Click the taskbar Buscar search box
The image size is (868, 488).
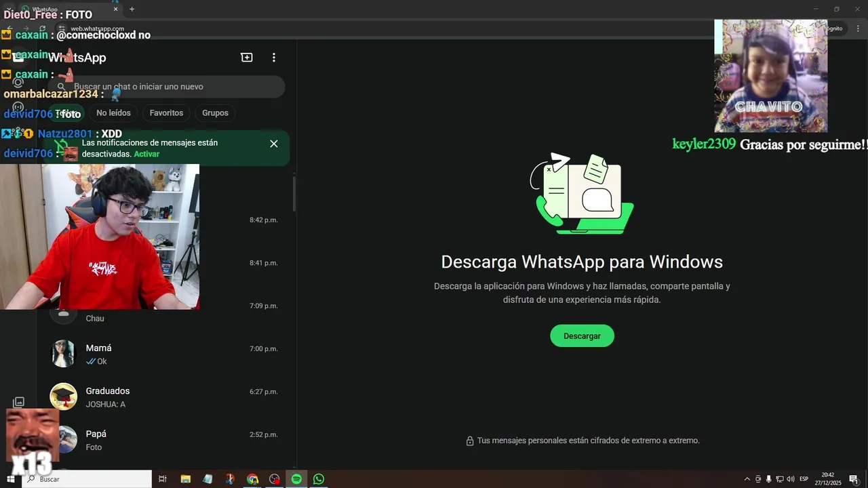[87, 479]
